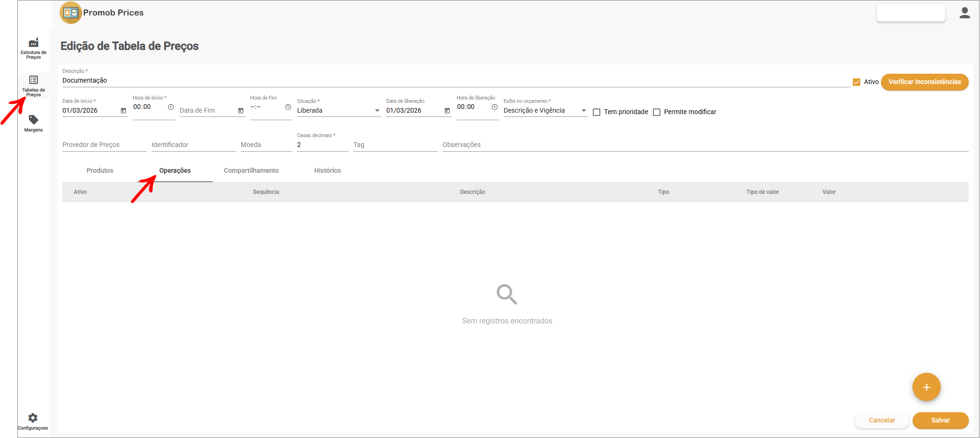Viewport: 980px width, 438px height.
Task: Open clock picker for Hora de Início
Action: point(171,108)
